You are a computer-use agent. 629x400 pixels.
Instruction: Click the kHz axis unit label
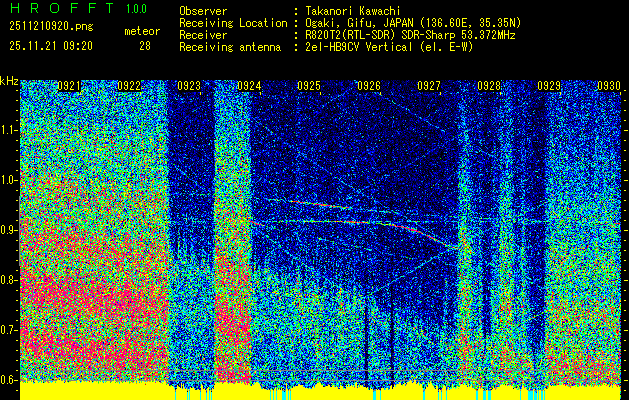(x=9, y=81)
